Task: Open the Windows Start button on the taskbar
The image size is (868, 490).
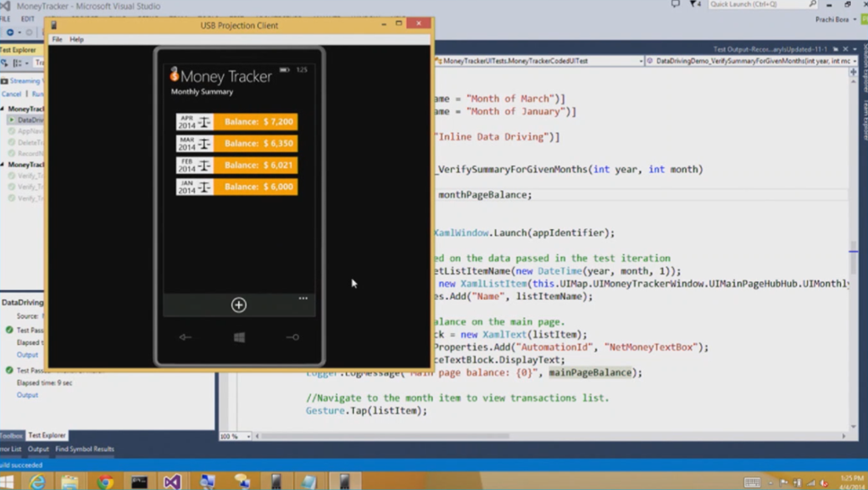Action: click(x=7, y=482)
